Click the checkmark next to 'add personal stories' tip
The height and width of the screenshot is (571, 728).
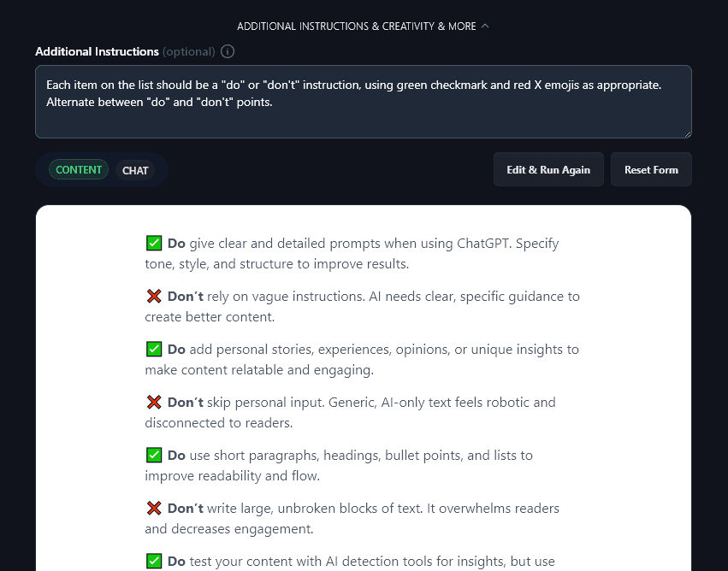(x=154, y=349)
